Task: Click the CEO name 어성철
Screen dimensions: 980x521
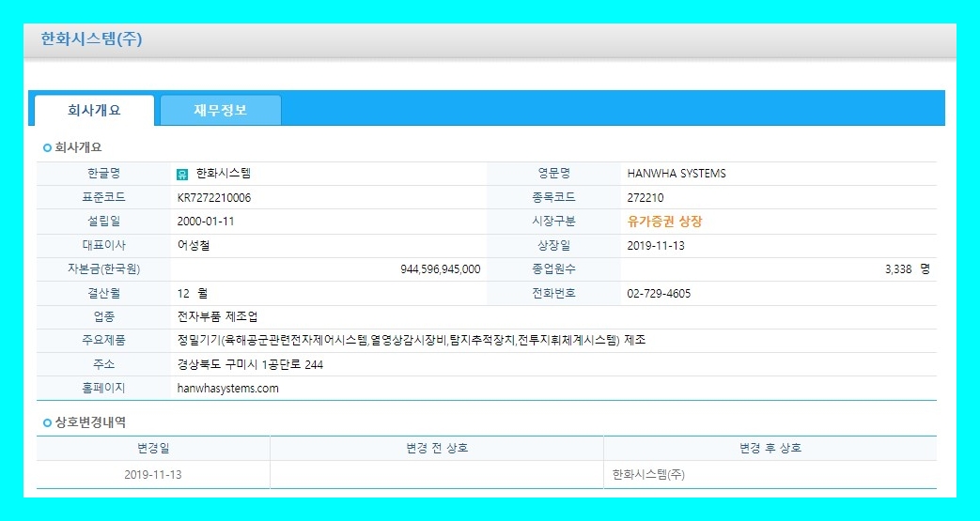Action: 194,246
